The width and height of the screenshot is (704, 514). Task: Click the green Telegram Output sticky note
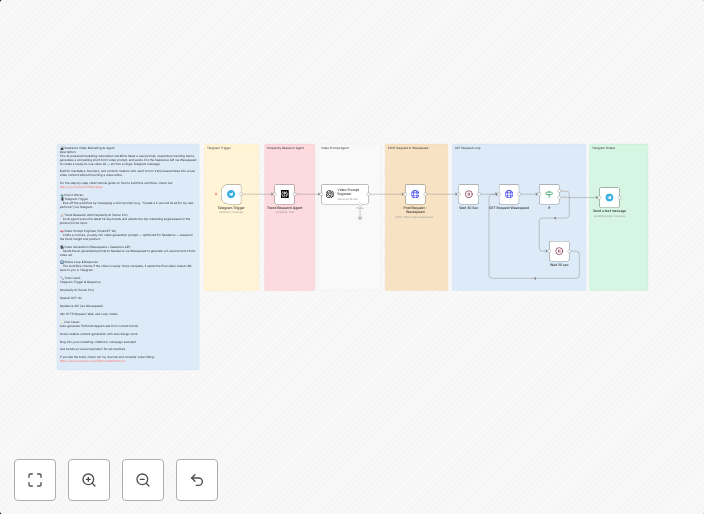pos(618,260)
